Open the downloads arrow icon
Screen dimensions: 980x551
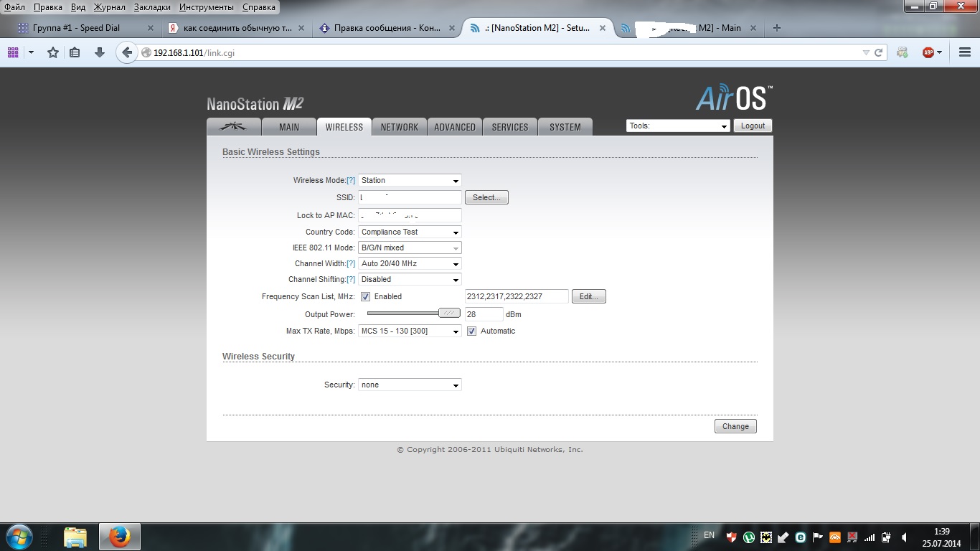[100, 52]
